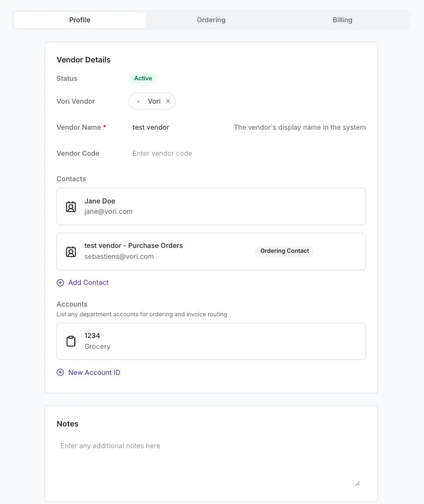Click the New Account ID link

point(94,372)
